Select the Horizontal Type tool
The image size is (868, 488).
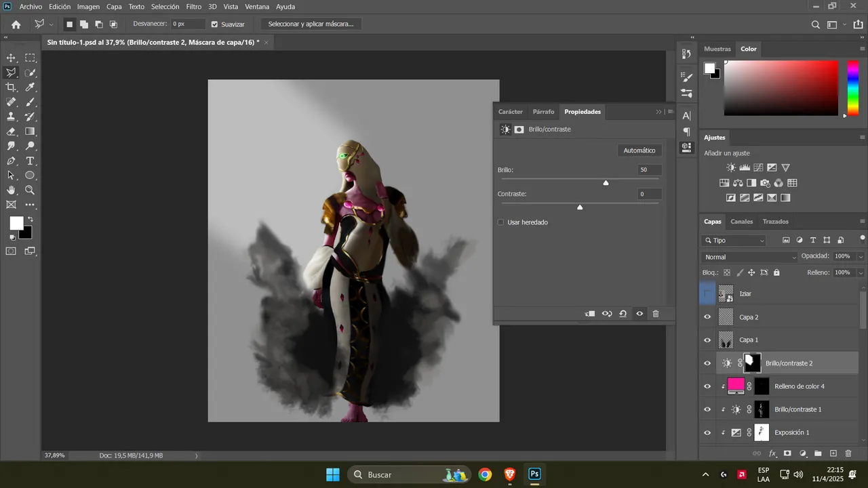(31, 161)
